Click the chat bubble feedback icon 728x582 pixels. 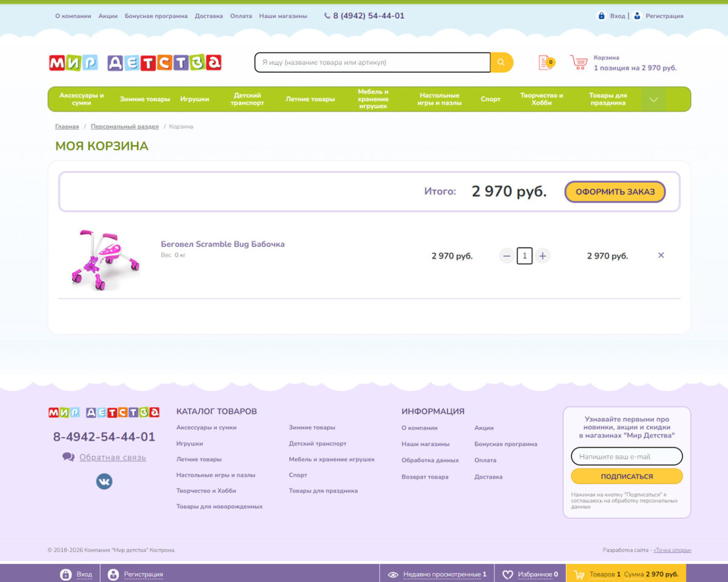[x=69, y=457]
